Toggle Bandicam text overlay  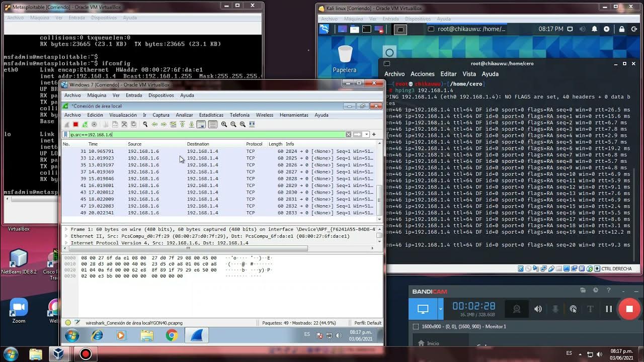coord(591,309)
